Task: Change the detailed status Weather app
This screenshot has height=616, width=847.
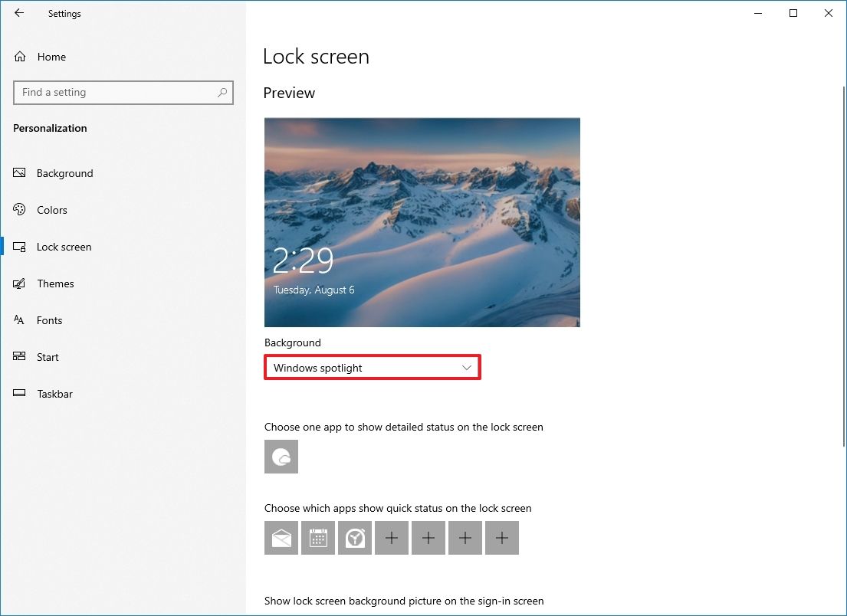Action: point(281,457)
